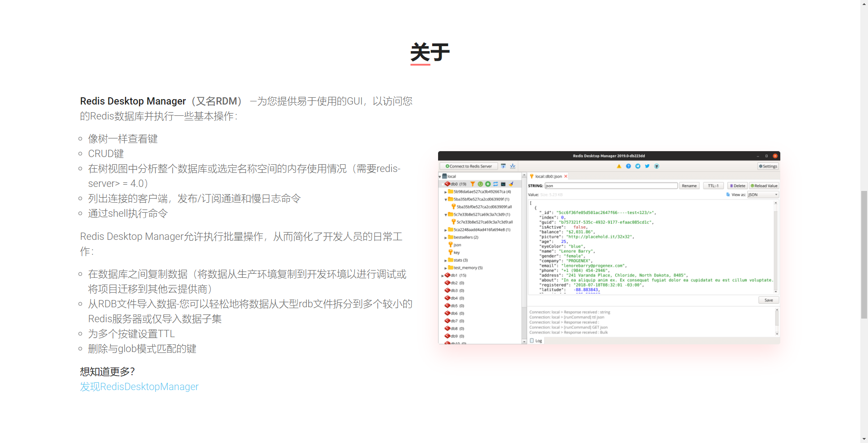Click the orange filter funnel icon on db0
This screenshot has height=443, width=868.
472,184
